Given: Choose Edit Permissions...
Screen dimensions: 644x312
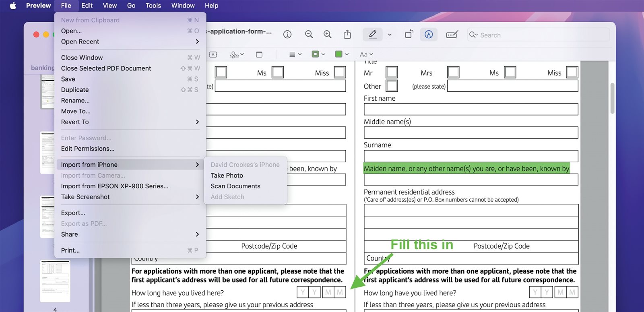Looking at the screenshot, I should point(130,149).
